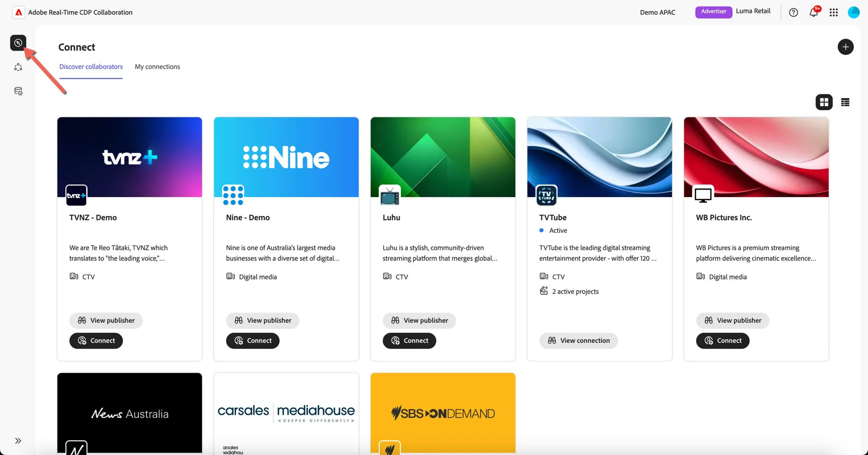Viewport: 868px width, 455px height.
Task: Click the plus add button
Action: coord(845,47)
